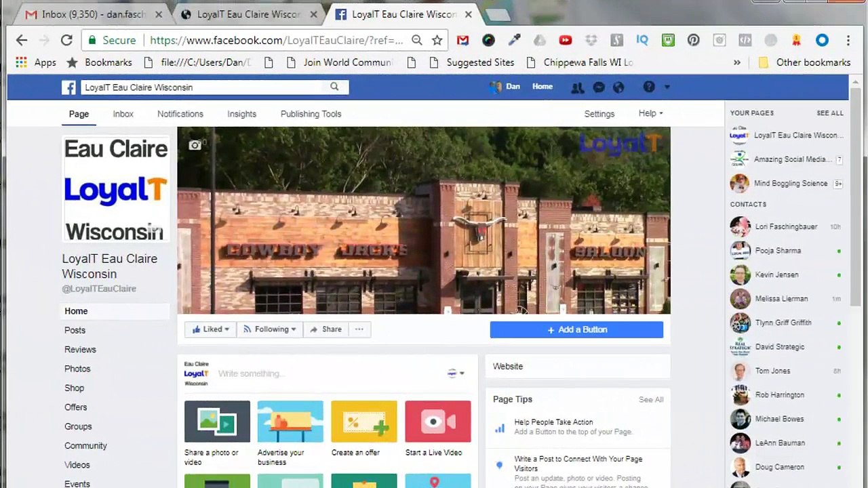Viewport: 868px width, 488px height.
Task: Close the active LoyalT browser tab
Action: (468, 14)
